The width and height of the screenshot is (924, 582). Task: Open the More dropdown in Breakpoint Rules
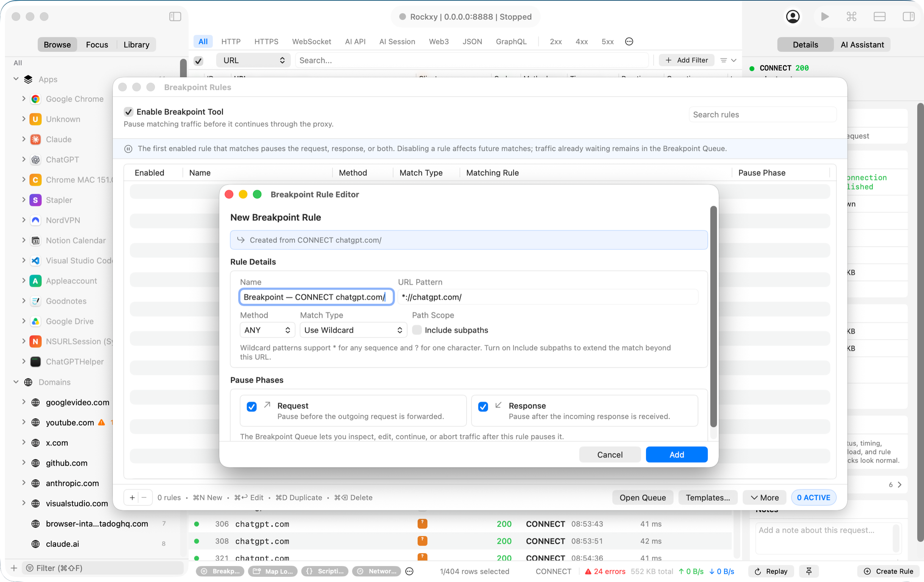click(x=764, y=498)
